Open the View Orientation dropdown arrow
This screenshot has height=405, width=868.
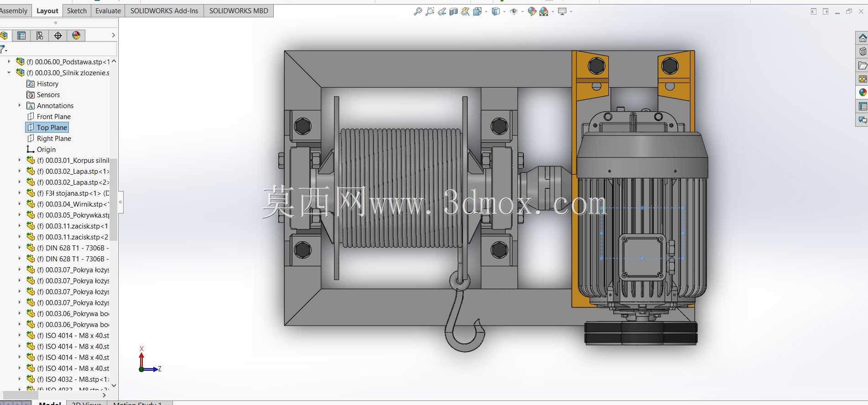(486, 11)
